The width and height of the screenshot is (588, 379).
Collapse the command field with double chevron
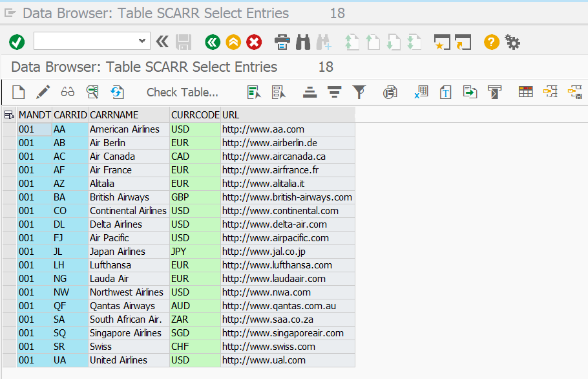[x=162, y=41]
